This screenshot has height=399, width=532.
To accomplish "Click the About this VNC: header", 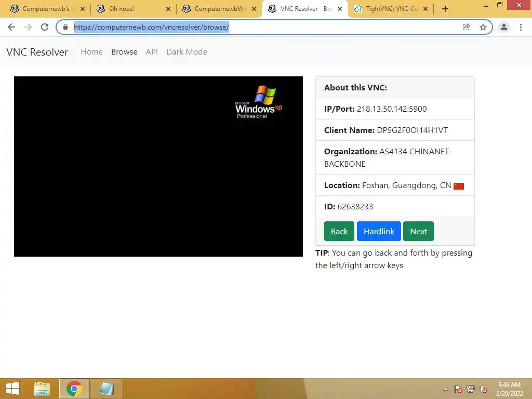I will click(355, 87).
